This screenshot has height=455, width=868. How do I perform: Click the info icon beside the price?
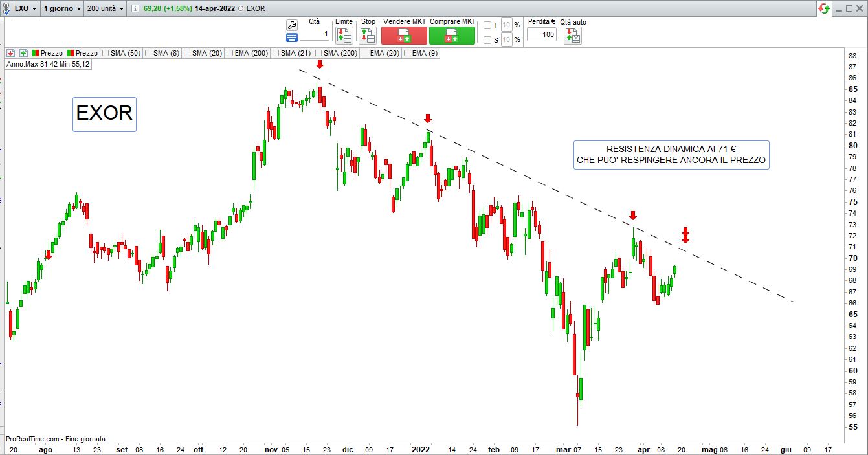pos(135,9)
